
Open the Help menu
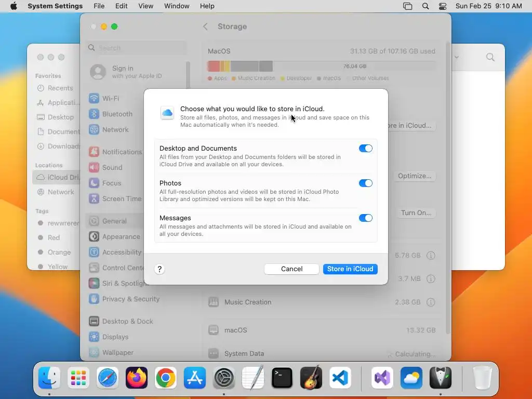coord(207,6)
